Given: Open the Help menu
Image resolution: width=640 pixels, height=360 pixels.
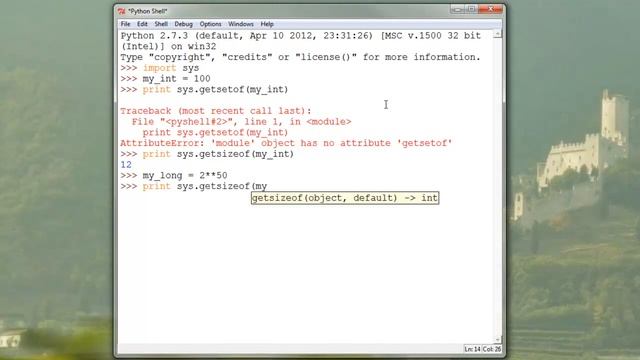Looking at the screenshot, I should [267, 24].
